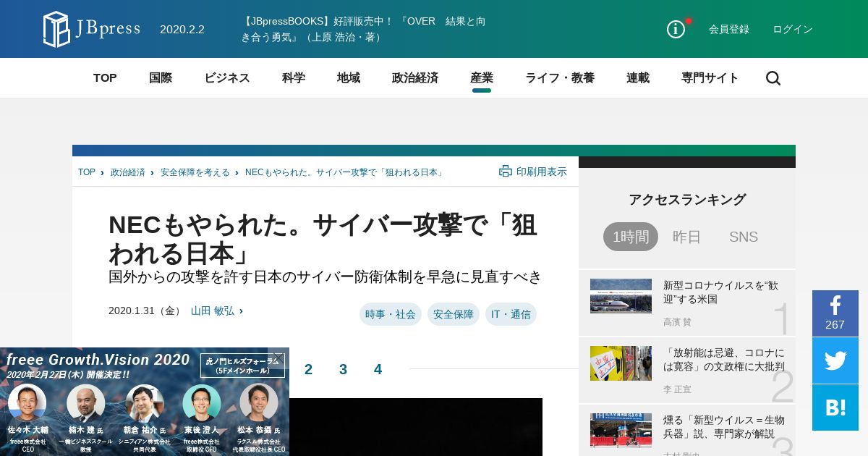Open the 政治経済 navigation item
This screenshot has width=868, height=456.
(415, 78)
